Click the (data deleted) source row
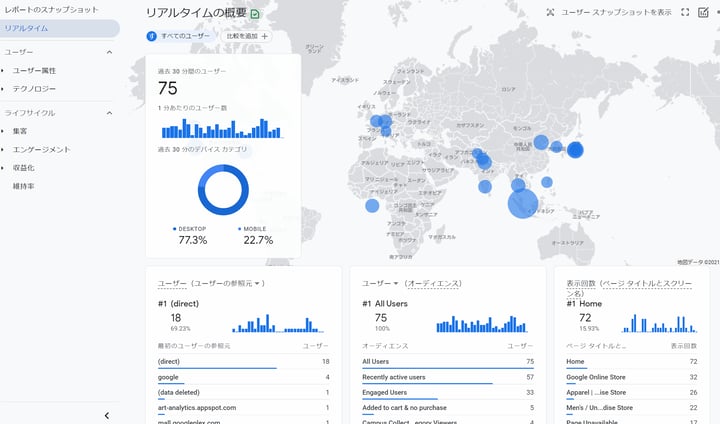The image size is (720, 424). [243, 393]
